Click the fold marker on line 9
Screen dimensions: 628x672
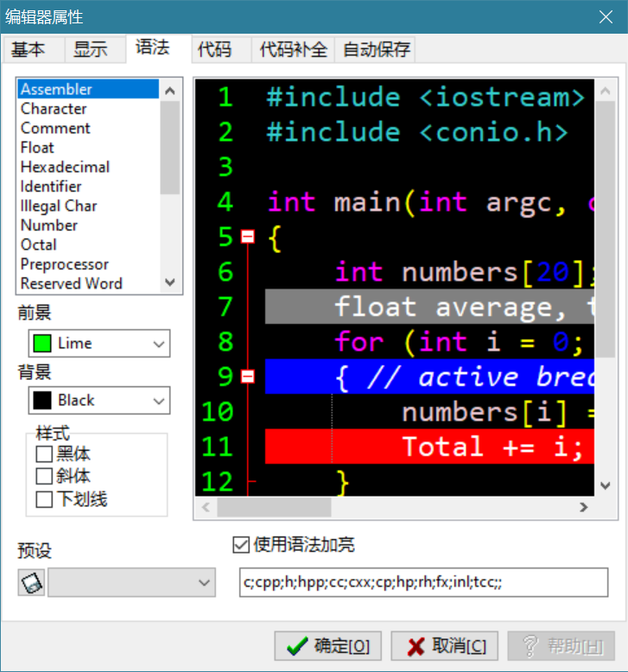248,377
